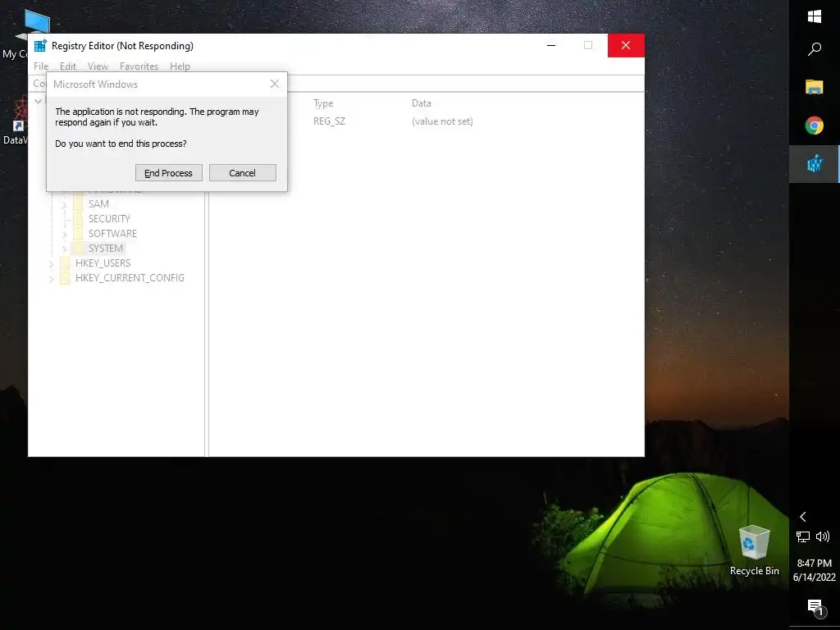The image size is (840, 630).
Task: Click the Registry Editor title bar icon
Action: pyautogui.click(x=40, y=46)
